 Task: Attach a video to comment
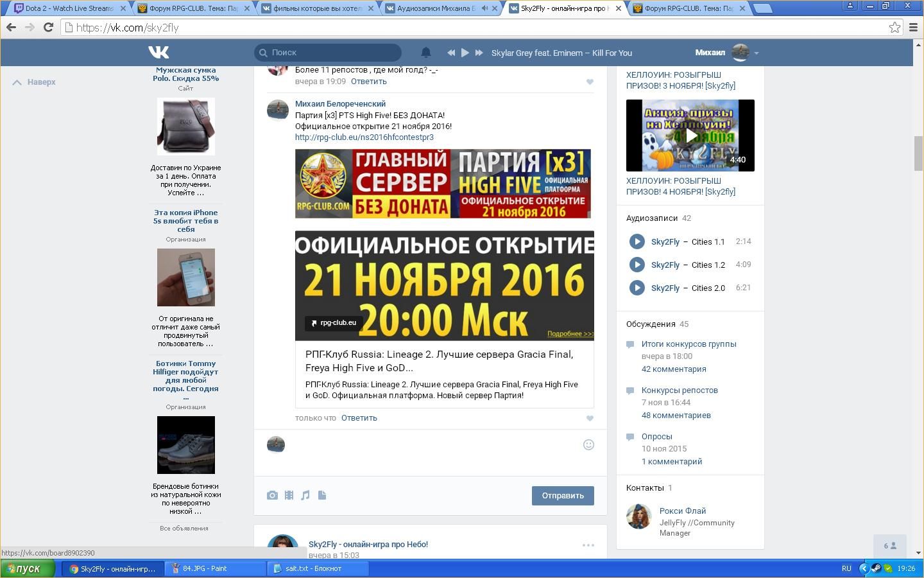pos(289,495)
